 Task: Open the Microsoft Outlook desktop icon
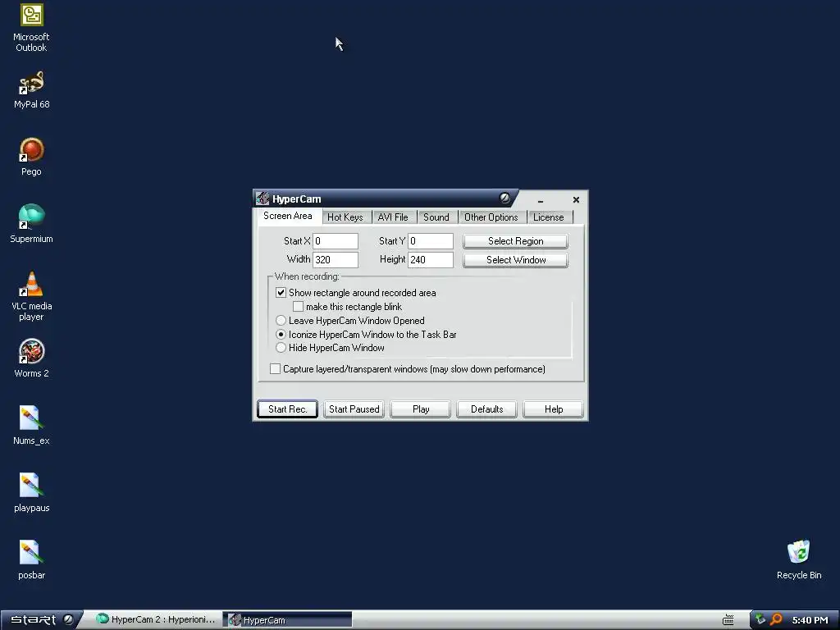pos(31,28)
